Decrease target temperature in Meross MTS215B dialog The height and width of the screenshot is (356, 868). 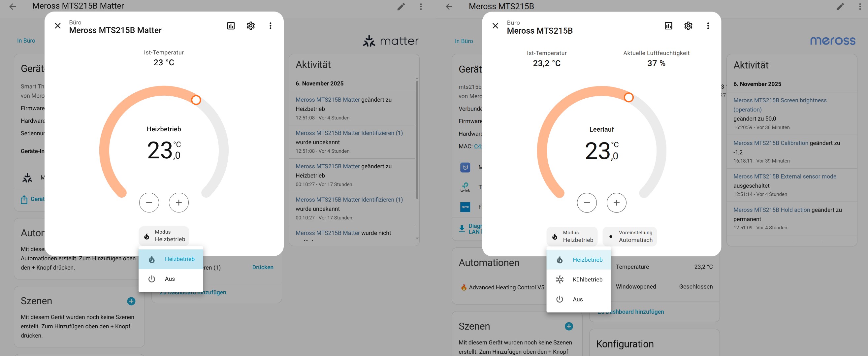pos(587,203)
